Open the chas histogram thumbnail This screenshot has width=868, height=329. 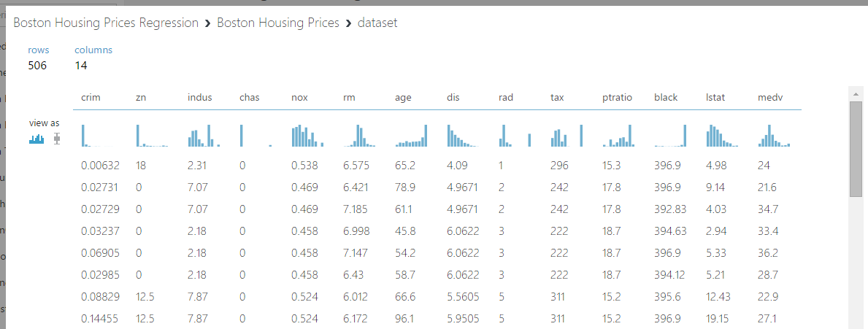pos(256,136)
